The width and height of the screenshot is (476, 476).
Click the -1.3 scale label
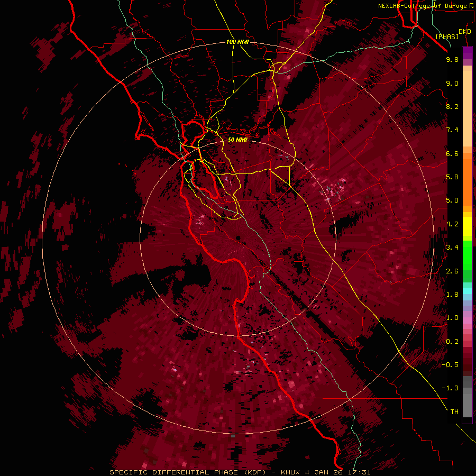[450, 388]
